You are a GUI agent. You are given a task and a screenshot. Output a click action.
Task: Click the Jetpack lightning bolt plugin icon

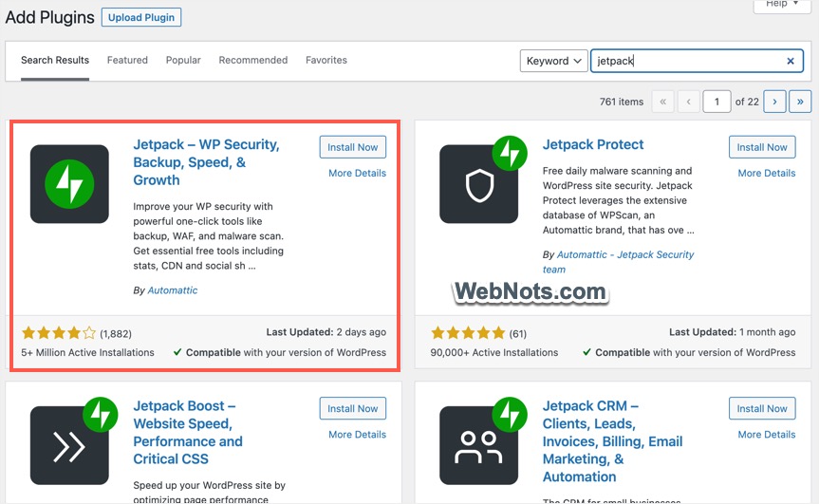click(x=69, y=184)
